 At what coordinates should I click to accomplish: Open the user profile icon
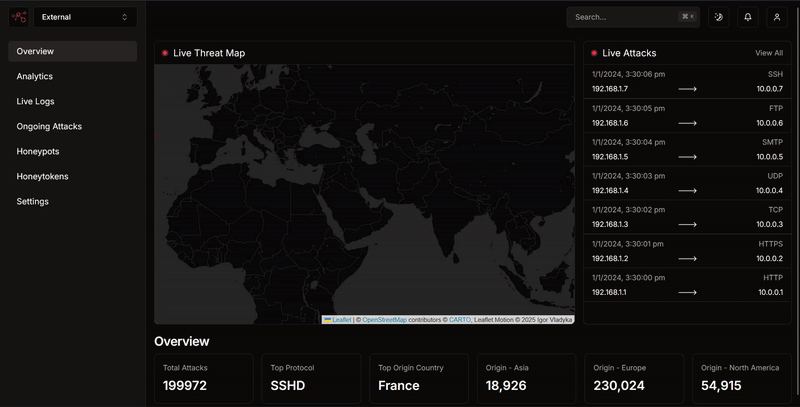[777, 17]
